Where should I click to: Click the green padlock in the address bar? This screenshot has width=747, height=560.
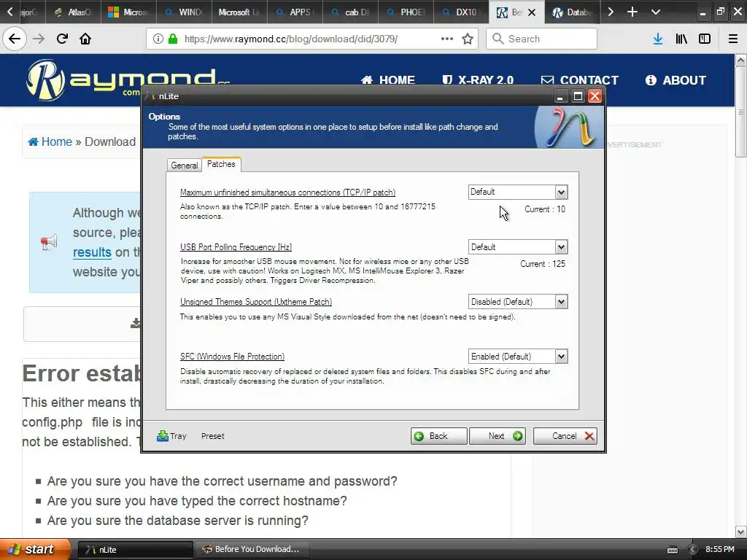tap(173, 39)
